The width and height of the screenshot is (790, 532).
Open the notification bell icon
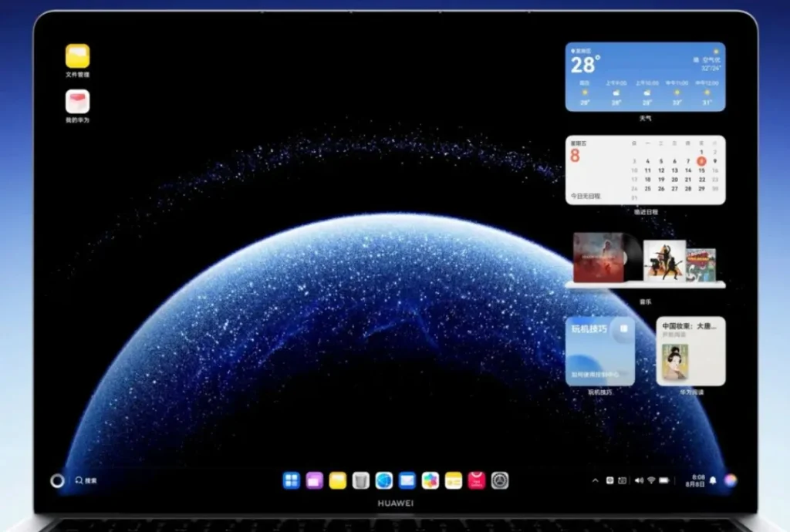pos(713,480)
